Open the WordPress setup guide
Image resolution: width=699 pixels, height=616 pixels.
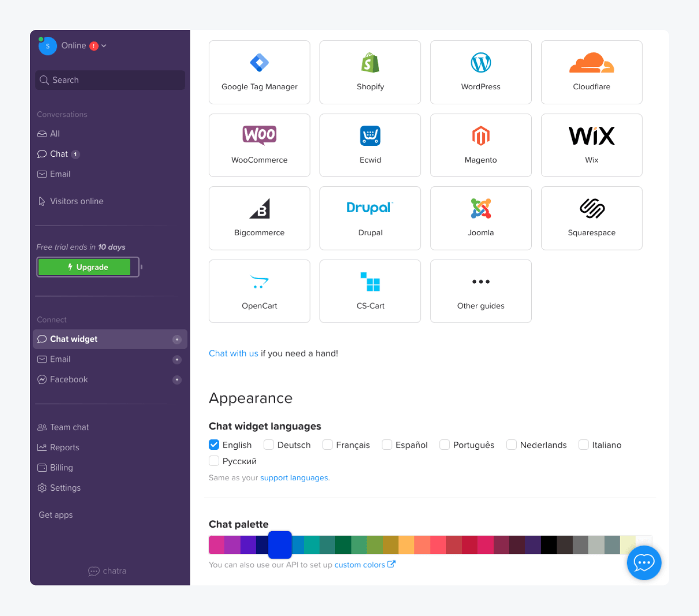480,72
